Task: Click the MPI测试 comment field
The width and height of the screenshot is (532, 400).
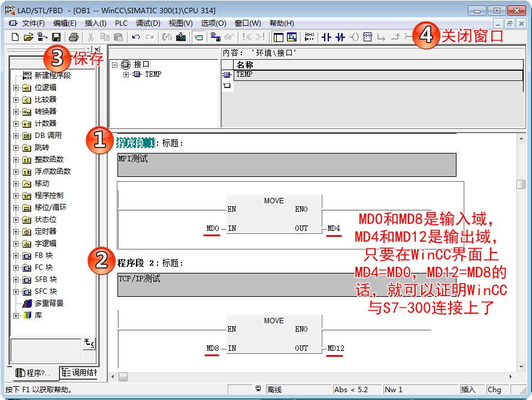Action: pos(287,165)
